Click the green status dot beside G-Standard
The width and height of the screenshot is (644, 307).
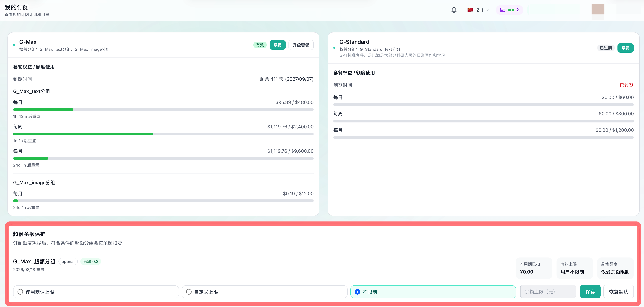(334, 48)
